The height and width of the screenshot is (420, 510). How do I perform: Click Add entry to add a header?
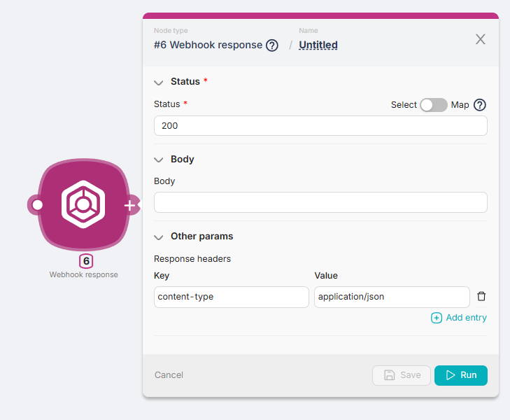[459, 318]
